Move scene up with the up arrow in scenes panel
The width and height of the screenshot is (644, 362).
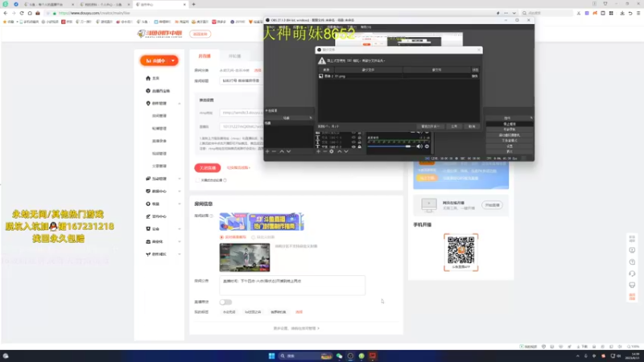pos(282,151)
